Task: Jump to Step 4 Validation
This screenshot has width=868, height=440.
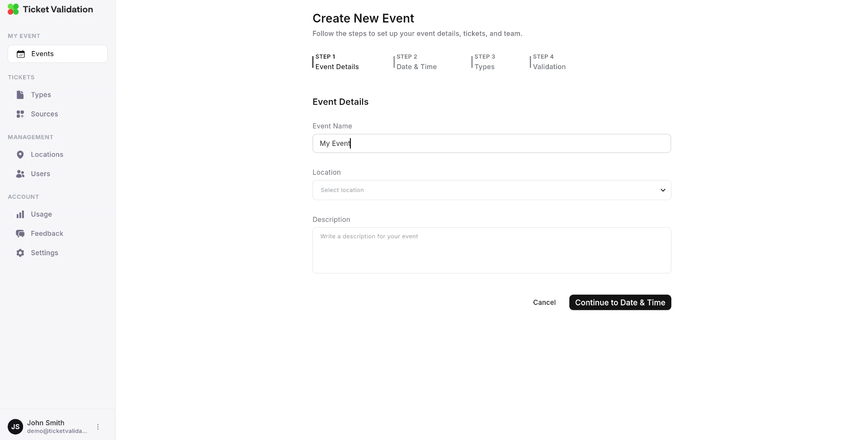Action: pyautogui.click(x=549, y=62)
